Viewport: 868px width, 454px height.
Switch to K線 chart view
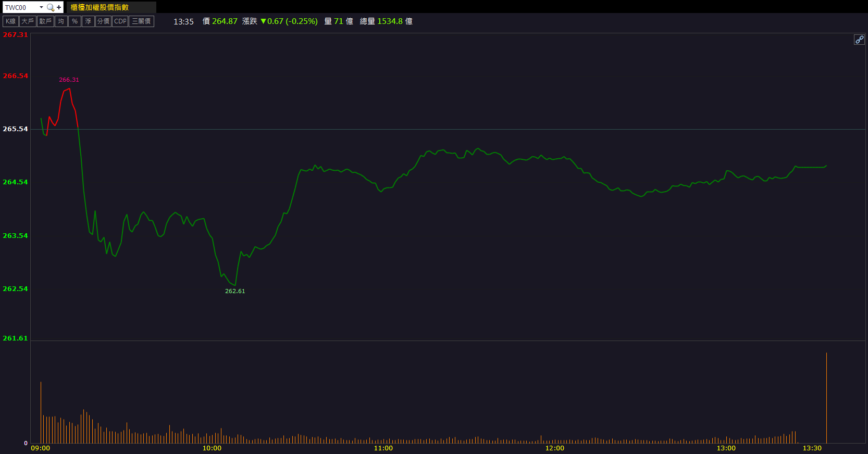coord(10,21)
